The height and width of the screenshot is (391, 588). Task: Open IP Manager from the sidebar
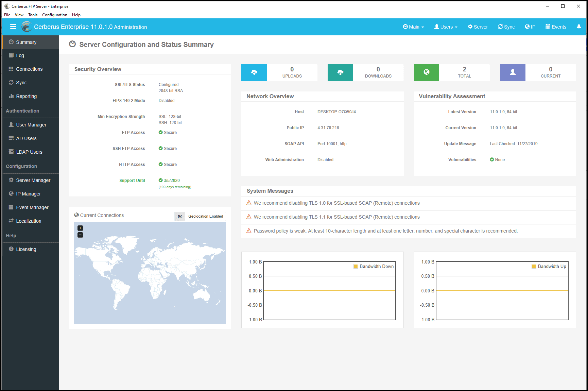[x=28, y=193]
